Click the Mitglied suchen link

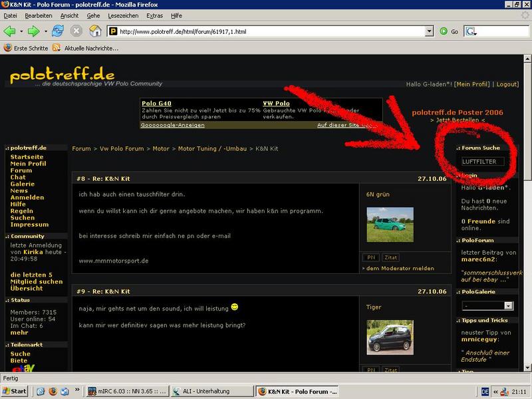(37, 281)
